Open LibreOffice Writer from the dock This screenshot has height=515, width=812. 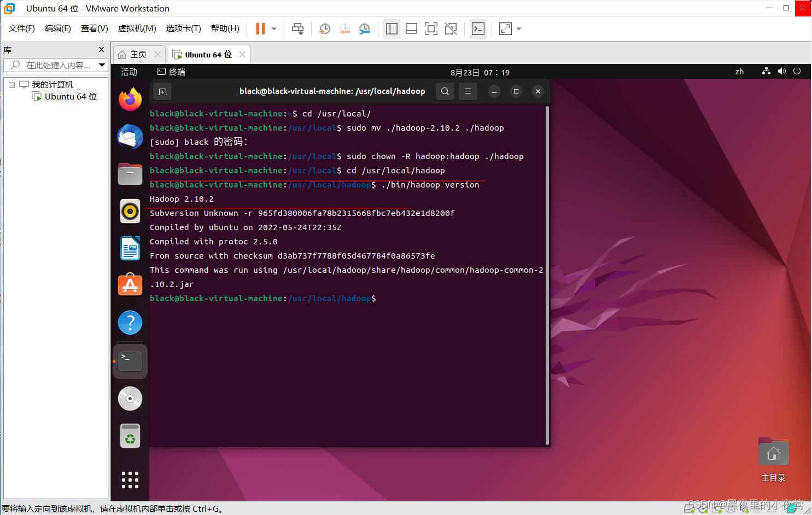130,249
